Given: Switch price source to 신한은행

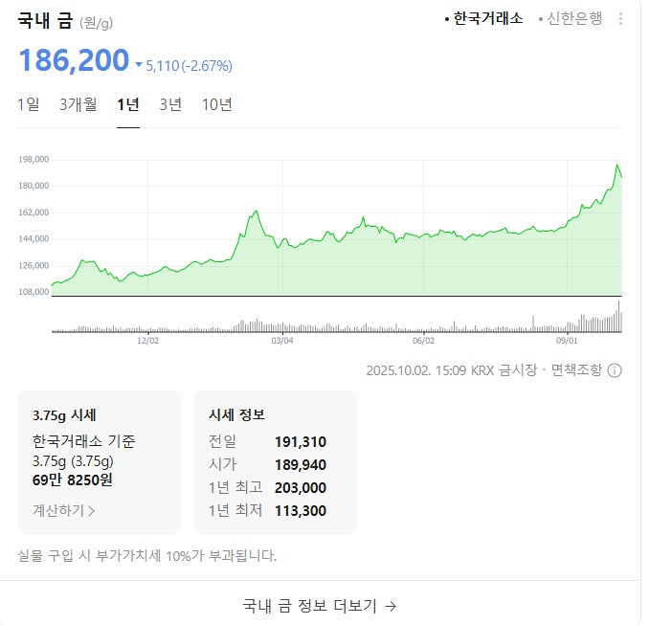Looking at the screenshot, I should coord(573,19).
